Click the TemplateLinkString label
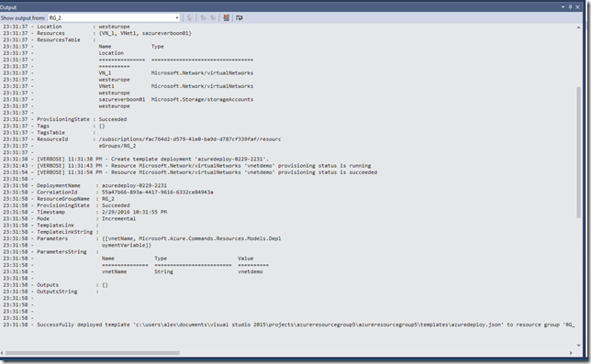 [64, 232]
